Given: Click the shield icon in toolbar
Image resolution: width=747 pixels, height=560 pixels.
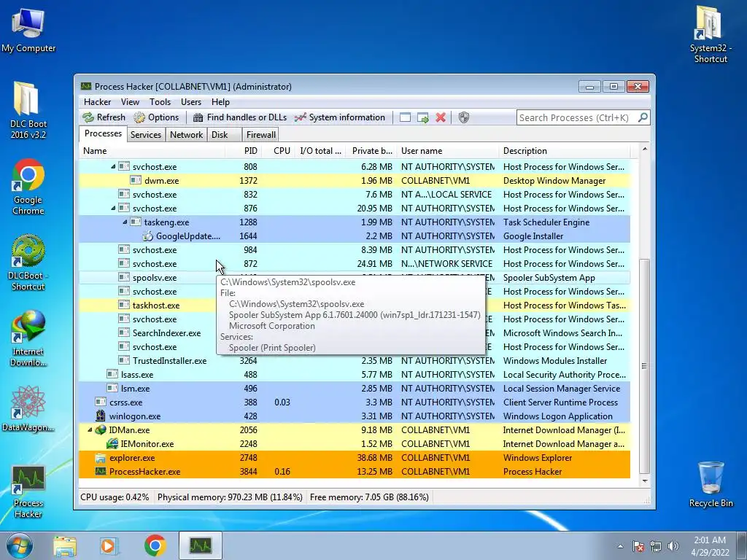Looking at the screenshot, I should click(x=463, y=117).
